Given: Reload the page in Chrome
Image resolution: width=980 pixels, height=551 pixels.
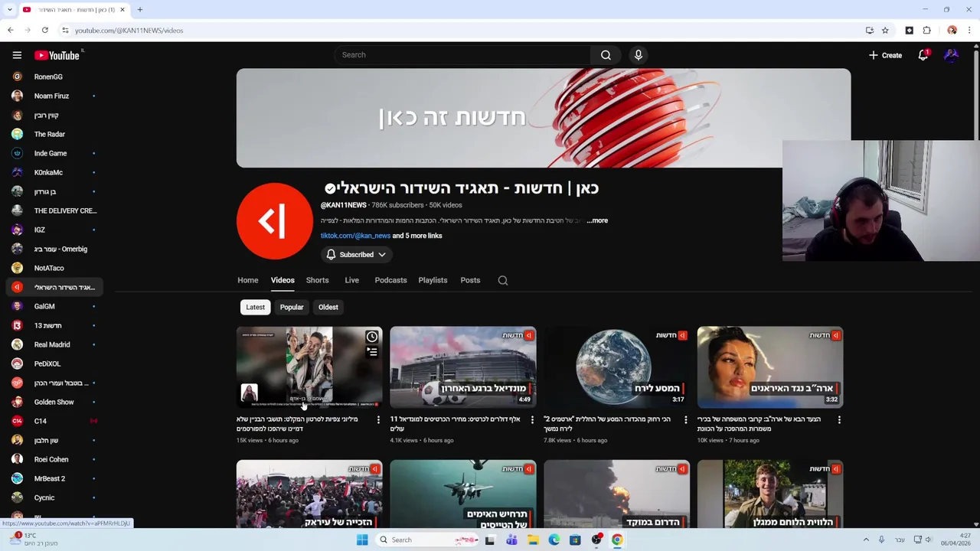Looking at the screenshot, I should 45,31.
